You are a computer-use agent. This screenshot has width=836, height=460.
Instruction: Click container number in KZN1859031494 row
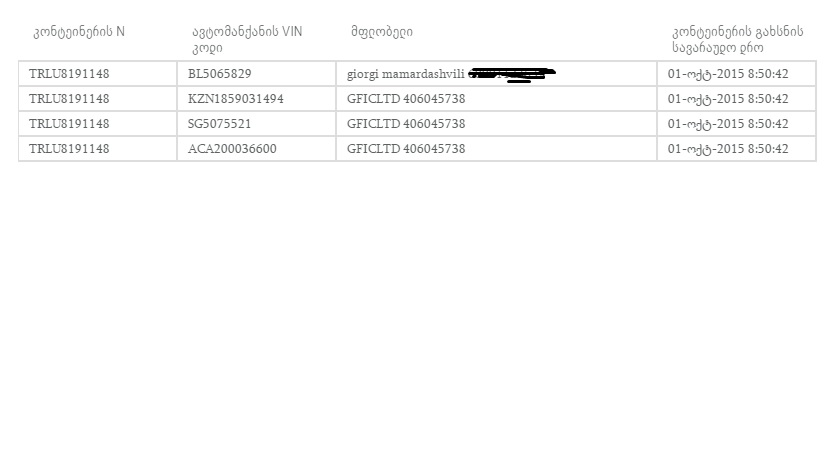point(98,99)
